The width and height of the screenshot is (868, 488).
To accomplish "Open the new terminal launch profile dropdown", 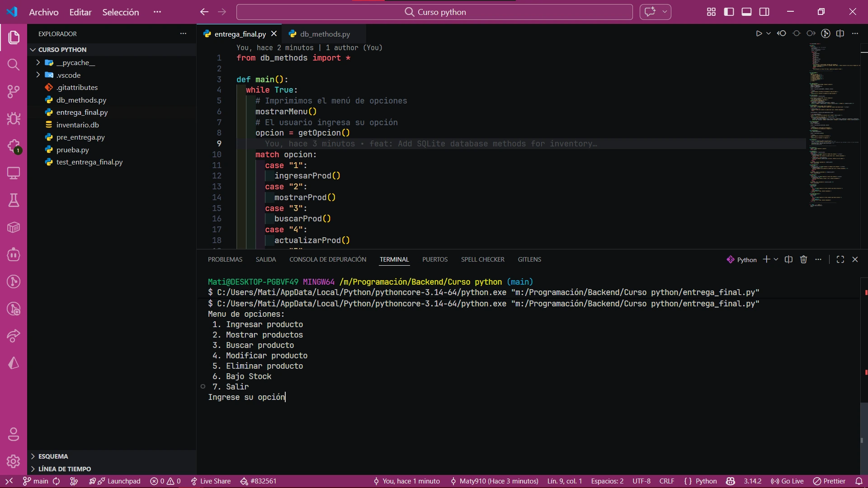I will coord(776,259).
